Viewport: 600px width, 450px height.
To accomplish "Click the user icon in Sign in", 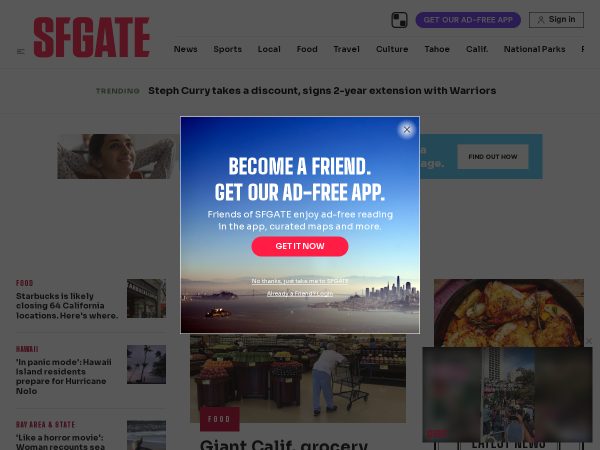I will (x=541, y=20).
